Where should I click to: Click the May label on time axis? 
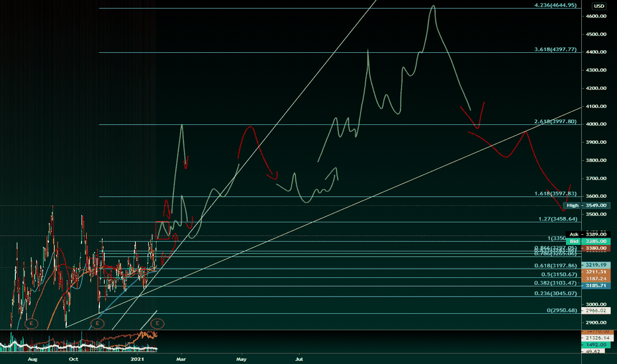pos(241,359)
